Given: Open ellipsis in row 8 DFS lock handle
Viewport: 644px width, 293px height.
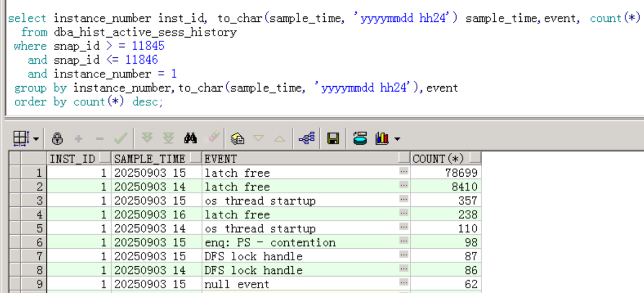Looking at the screenshot, I should pyautogui.click(x=404, y=269).
